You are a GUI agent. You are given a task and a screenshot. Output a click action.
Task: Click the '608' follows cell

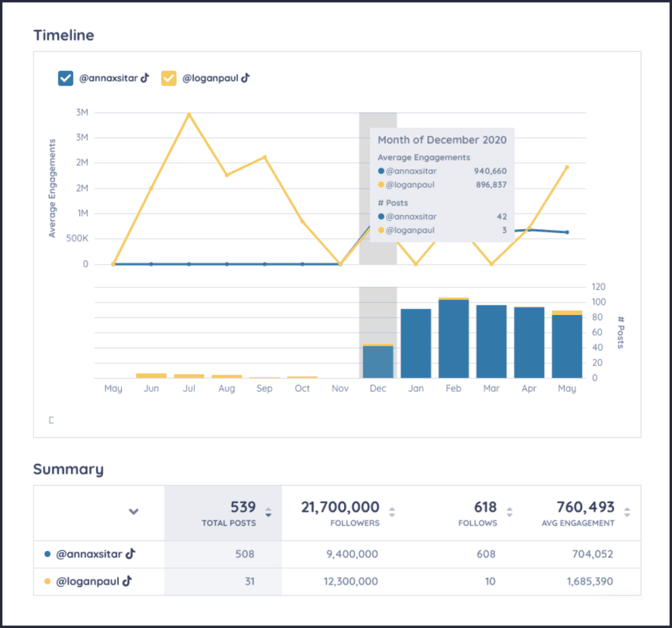(x=486, y=554)
